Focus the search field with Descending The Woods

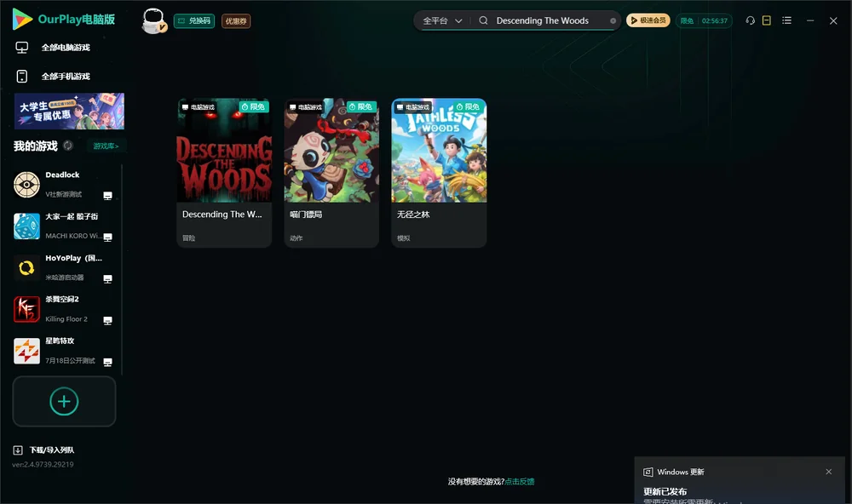coord(542,20)
